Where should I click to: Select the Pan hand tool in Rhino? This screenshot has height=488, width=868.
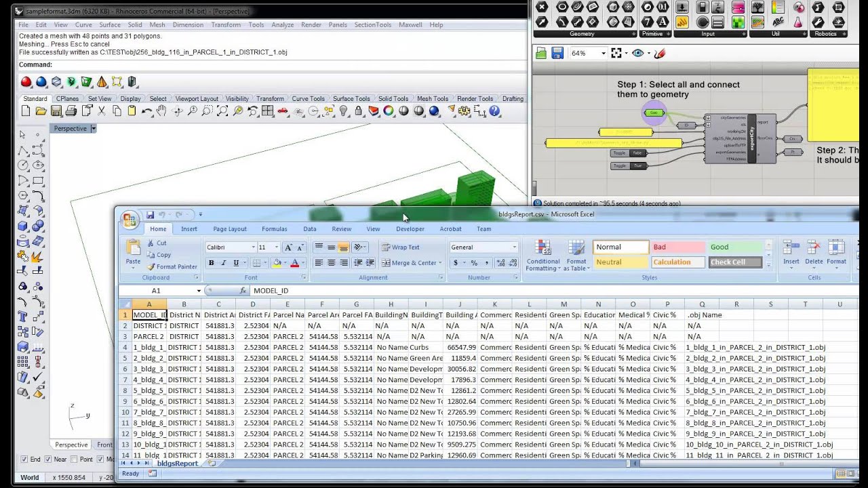click(x=161, y=111)
